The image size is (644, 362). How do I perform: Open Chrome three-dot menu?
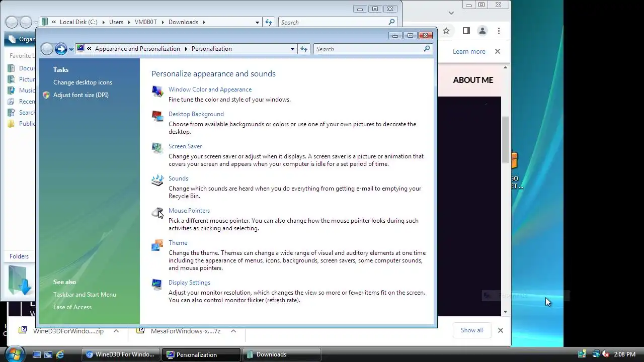499,31
